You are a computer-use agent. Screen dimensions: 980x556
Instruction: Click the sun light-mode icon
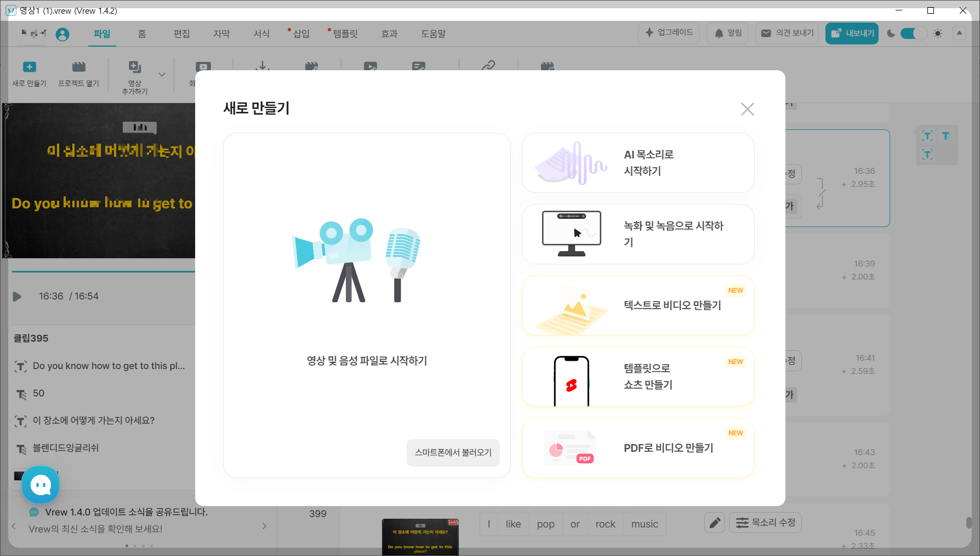[937, 33]
